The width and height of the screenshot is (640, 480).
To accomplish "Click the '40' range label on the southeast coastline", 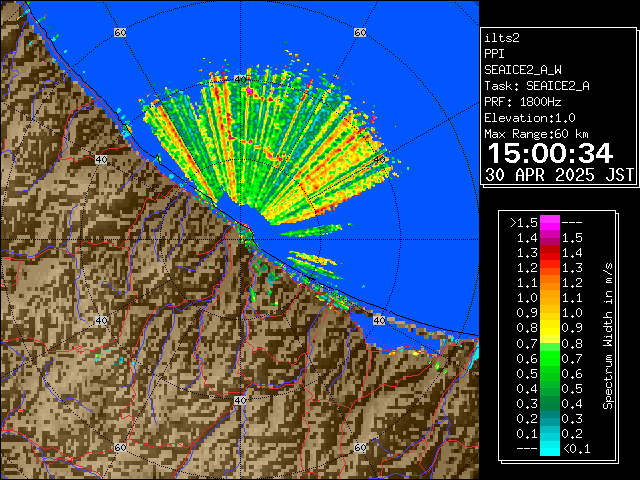I will click(379, 320).
